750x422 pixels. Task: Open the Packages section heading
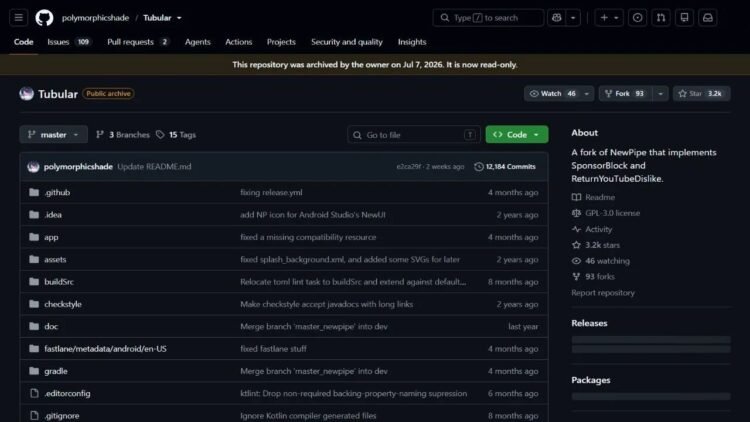(x=591, y=380)
